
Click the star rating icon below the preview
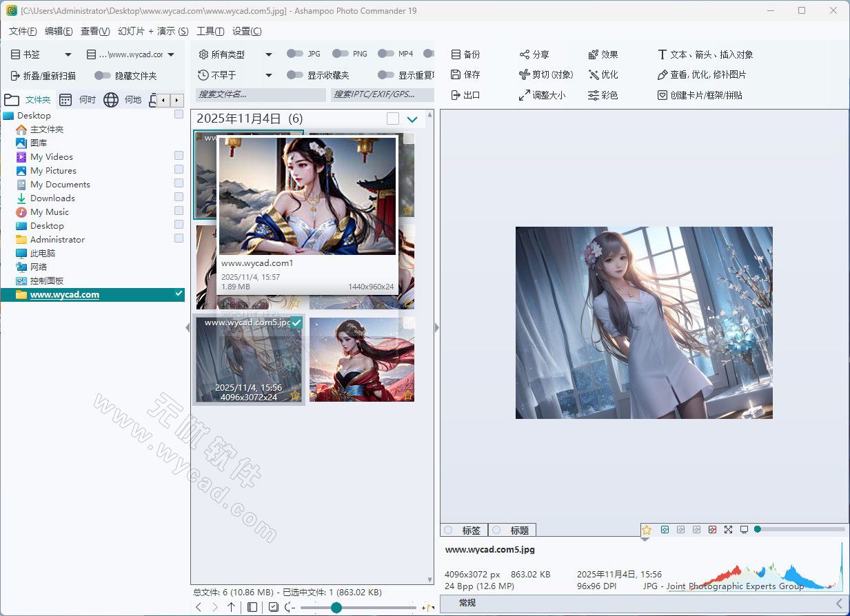coord(646,529)
